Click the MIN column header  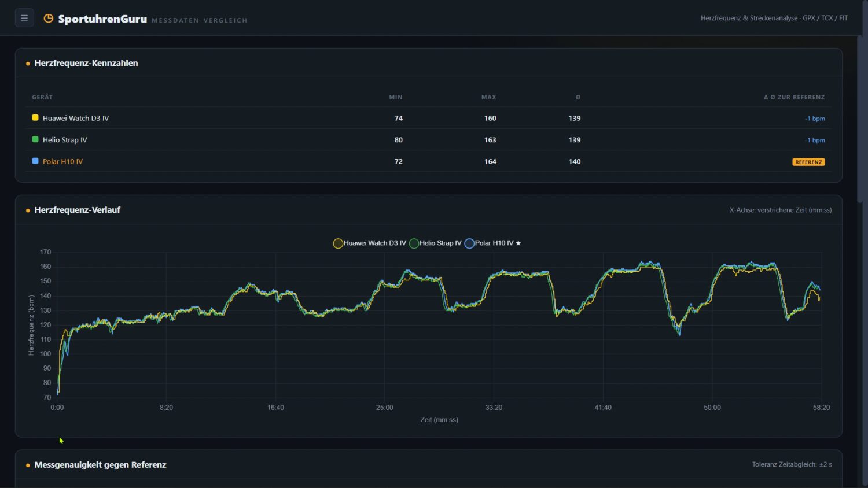tap(396, 97)
